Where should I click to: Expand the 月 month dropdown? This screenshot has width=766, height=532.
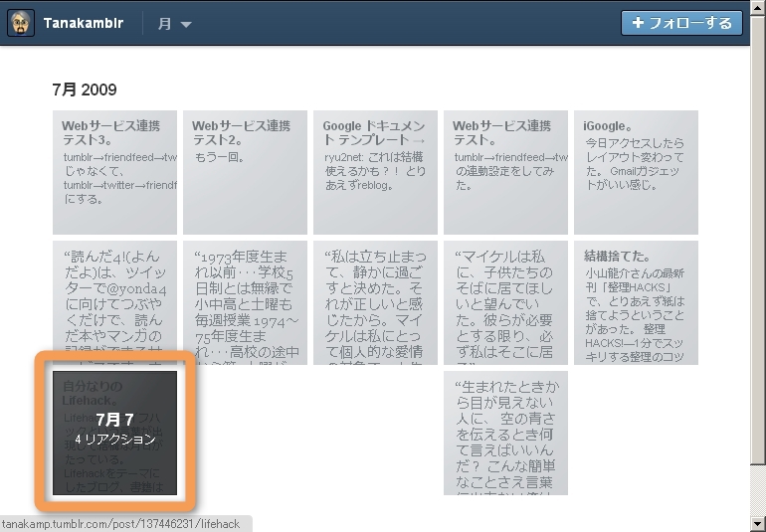(174, 24)
